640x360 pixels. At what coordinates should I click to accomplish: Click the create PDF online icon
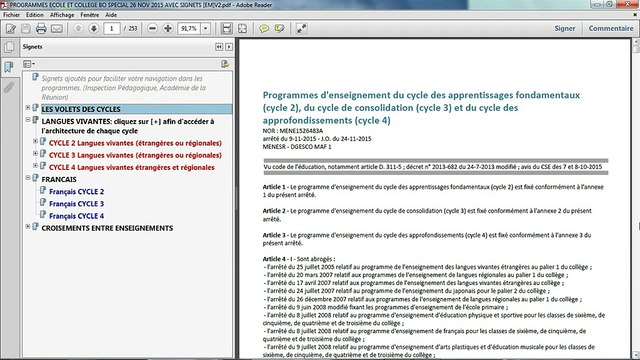(11, 29)
